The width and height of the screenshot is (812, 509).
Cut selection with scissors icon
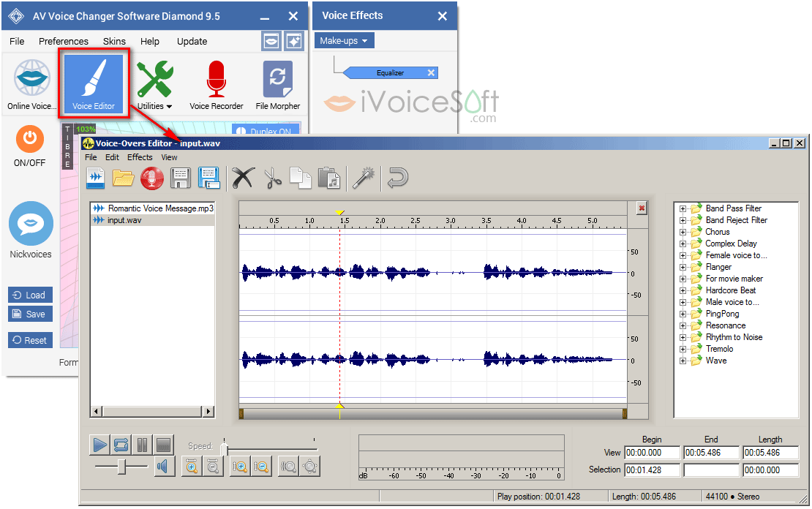pyautogui.click(x=272, y=178)
